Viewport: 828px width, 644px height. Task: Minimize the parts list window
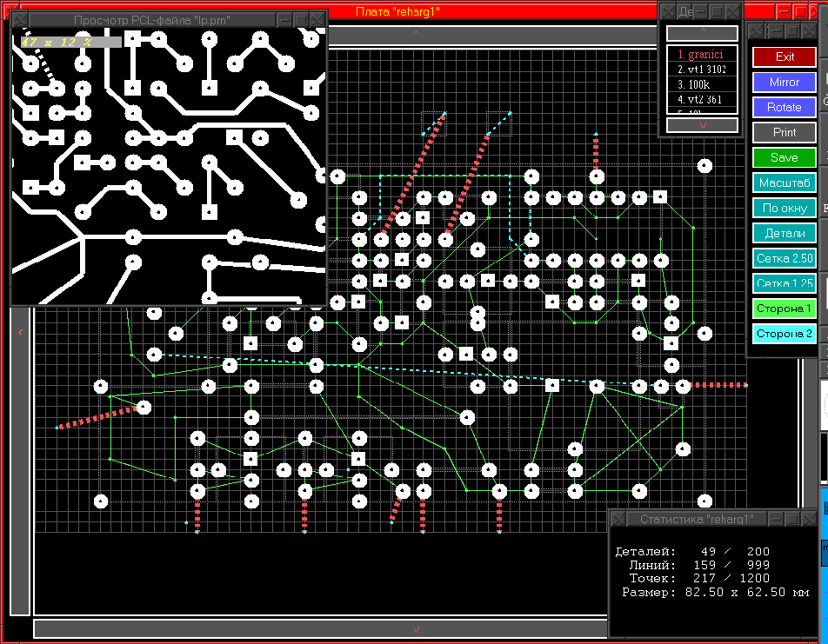pyautogui.click(x=701, y=11)
